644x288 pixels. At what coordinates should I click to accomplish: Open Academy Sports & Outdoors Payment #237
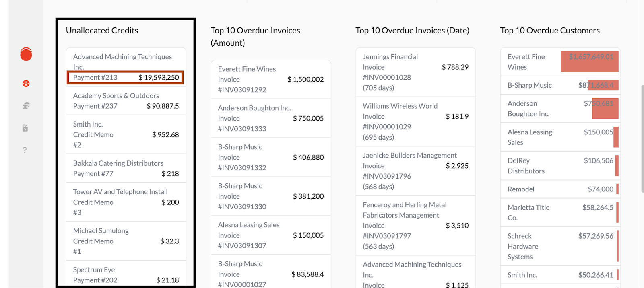click(126, 101)
